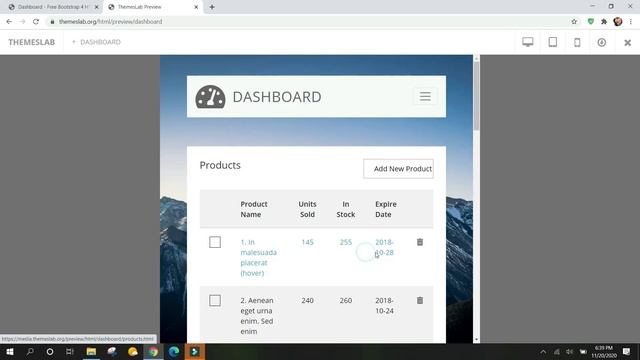This screenshot has height=360, width=640.
Task: Open Windows Start menu
Action: pos(10,351)
